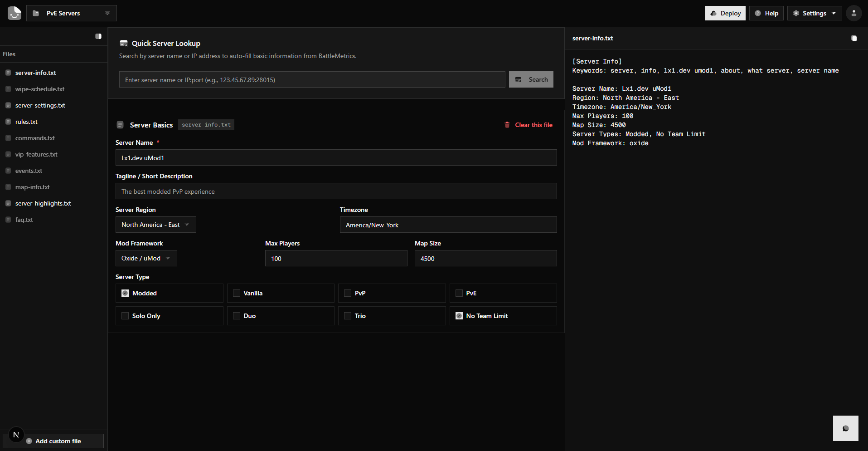868x451 pixels.
Task: Open the chat bubble widget
Action: click(x=845, y=428)
